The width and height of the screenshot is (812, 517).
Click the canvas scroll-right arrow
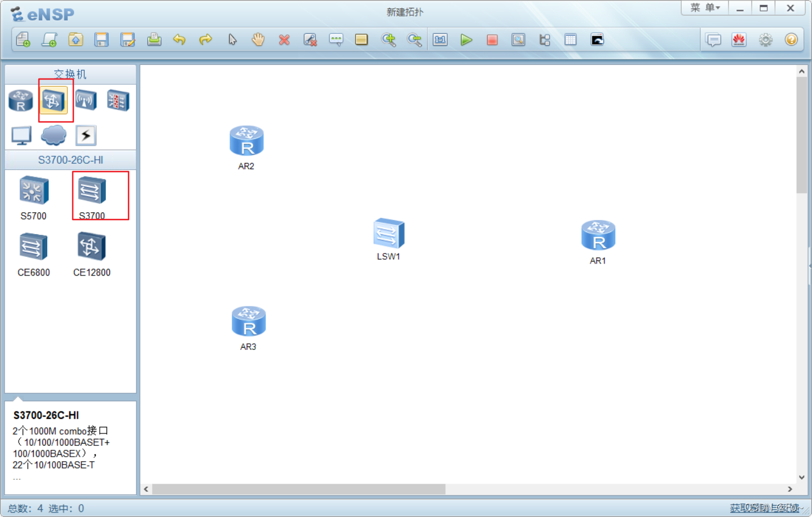[x=790, y=489]
